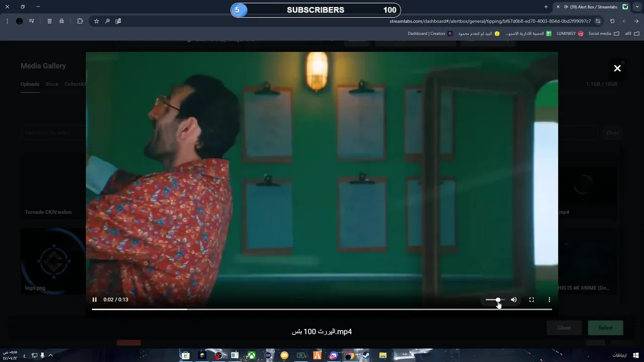The width and height of the screenshot is (644, 362).
Task: Adjust the video volume slider
Action: click(495, 300)
